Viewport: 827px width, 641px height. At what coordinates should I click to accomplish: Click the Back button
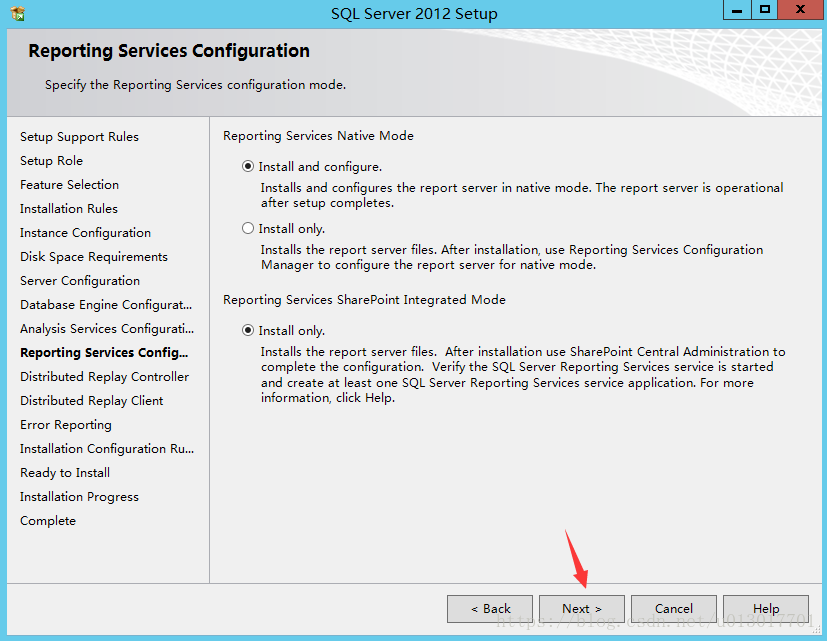click(x=490, y=609)
